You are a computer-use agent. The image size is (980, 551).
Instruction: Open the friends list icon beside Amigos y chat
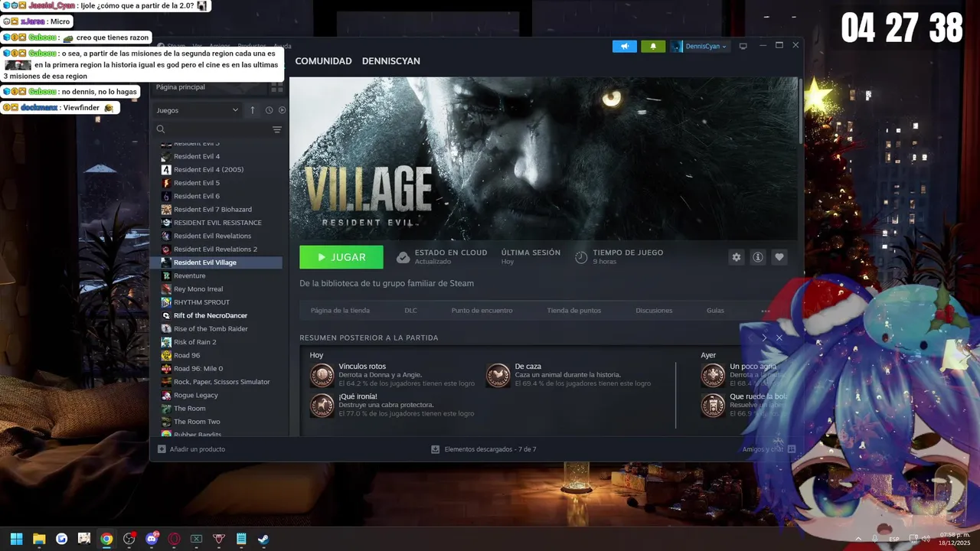pos(792,449)
